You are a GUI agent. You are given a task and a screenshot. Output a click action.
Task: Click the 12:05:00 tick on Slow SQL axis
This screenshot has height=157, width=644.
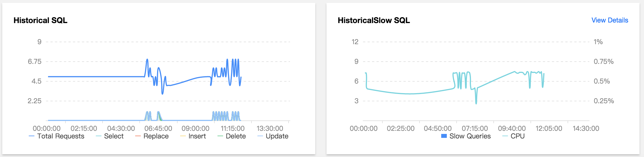click(x=549, y=129)
